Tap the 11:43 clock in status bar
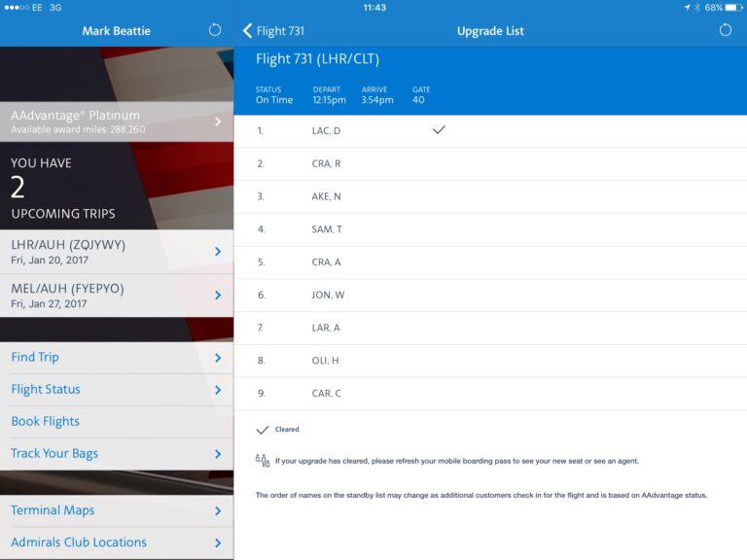This screenshot has width=747, height=560. pyautogui.click(x=374, y=8)
